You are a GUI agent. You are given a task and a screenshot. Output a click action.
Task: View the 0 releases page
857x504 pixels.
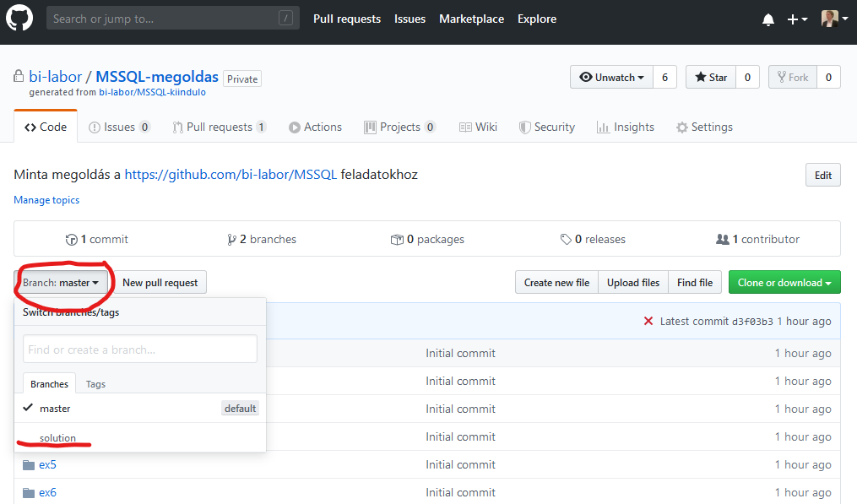[x=593, y=239]
